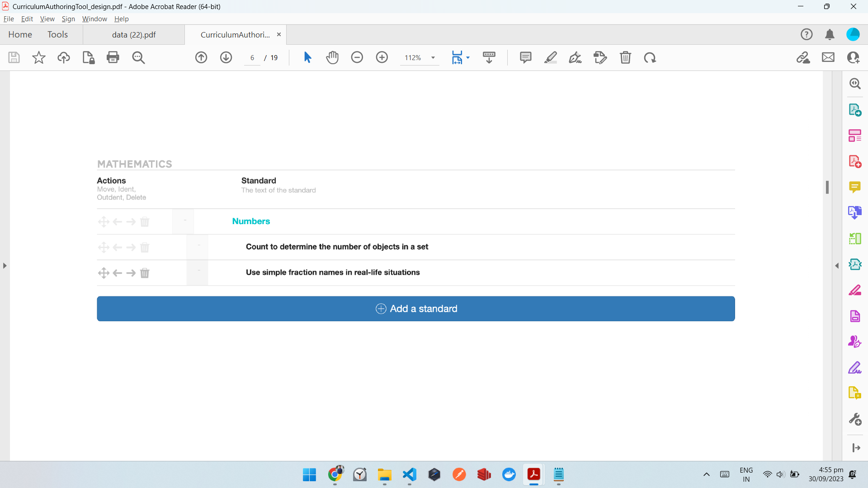Expand the left navigation pane arrow
Screen dimensions: 868x488
pyautogui.click(x=5, y=266)
